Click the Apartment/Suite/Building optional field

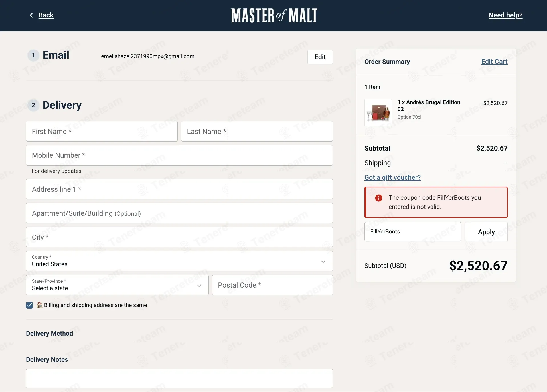(x=179, y=213)
